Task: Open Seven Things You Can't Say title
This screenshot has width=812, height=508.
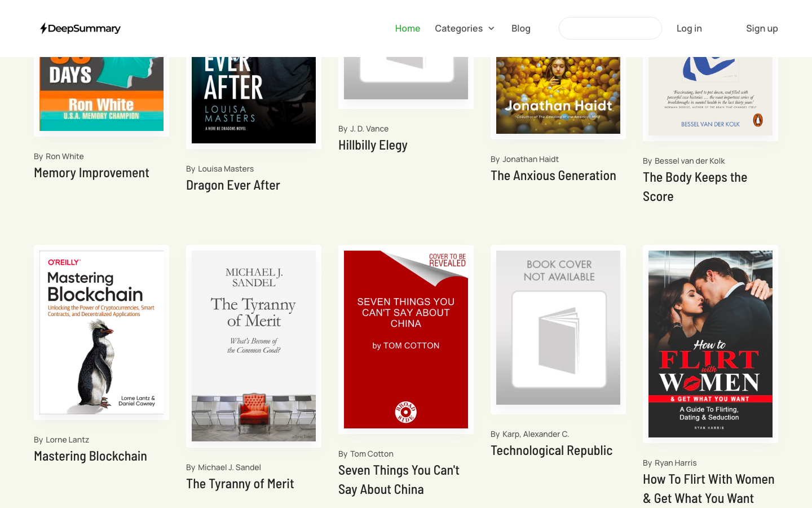Action: pos(399,480)
